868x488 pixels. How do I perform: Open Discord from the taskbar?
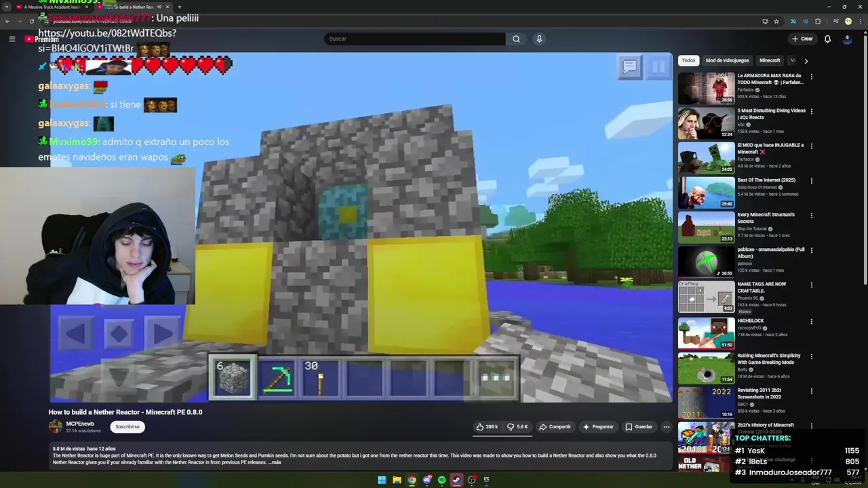point(427,480)
